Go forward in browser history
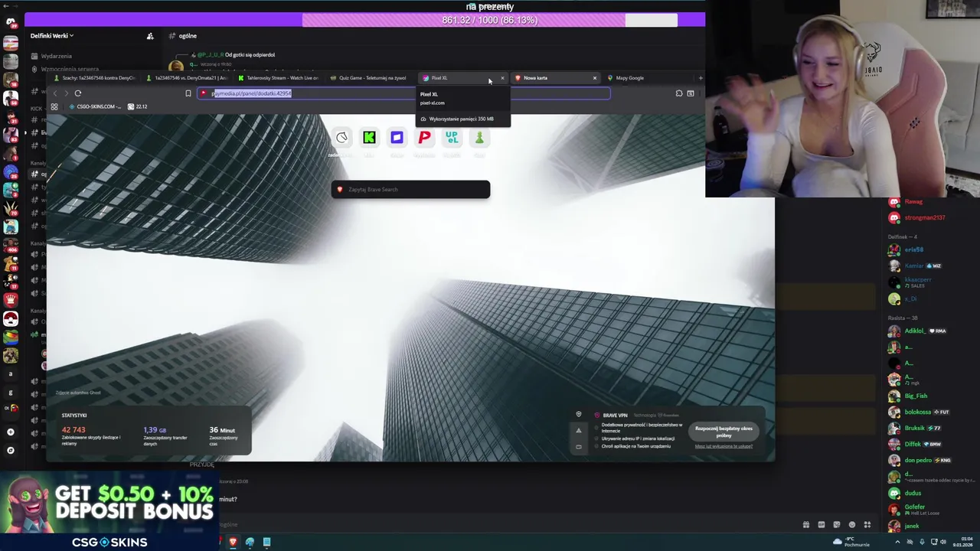This screenshot has width=980, height=551. [x=66, y=93]
